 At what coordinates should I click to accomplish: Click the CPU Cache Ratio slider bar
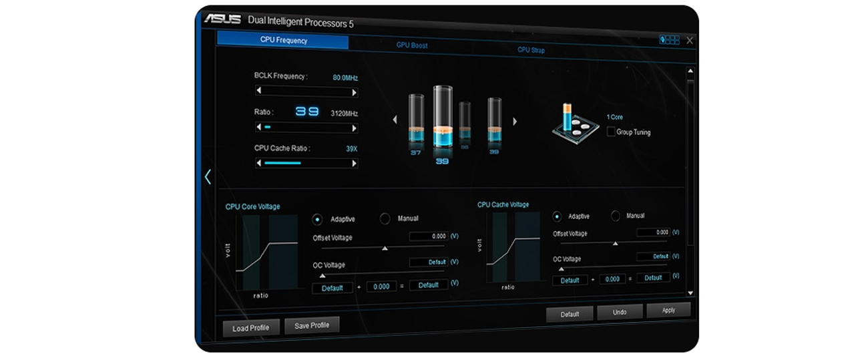(x=306, y=162)
